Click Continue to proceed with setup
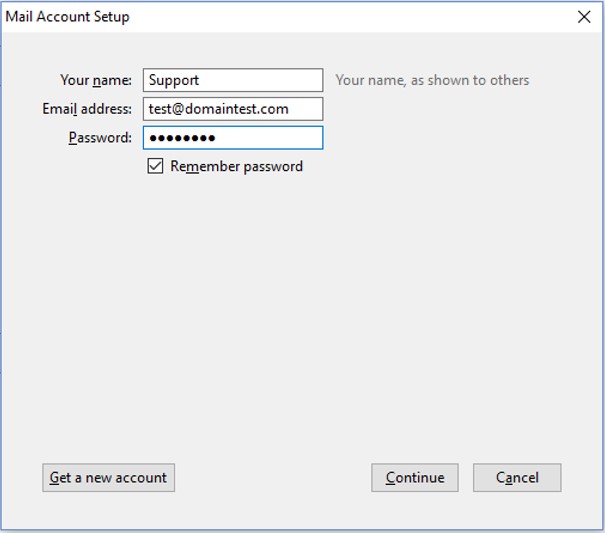Screen dimensions: 605x533 click(x=415, y=477)
